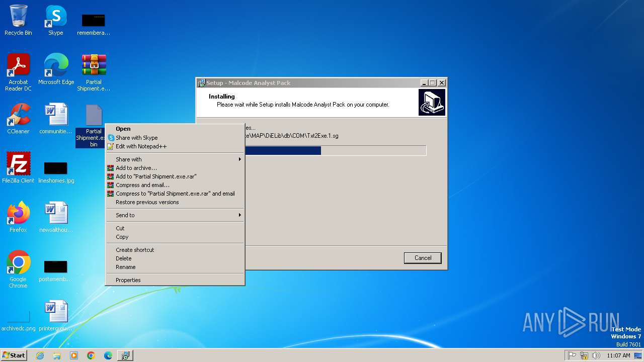Open Chrome from the taskbar
This screenshot has height=362, width=644.
(91, 355)
